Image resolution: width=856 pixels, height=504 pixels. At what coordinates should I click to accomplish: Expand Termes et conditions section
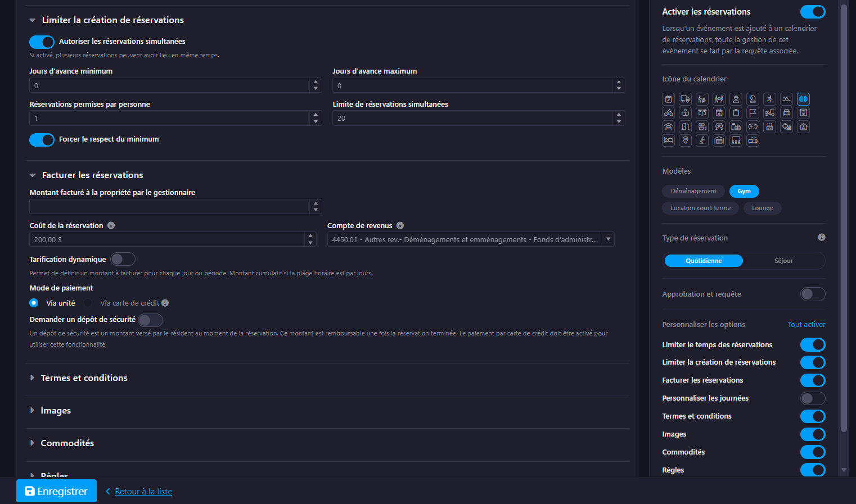(x=32, y=378)
